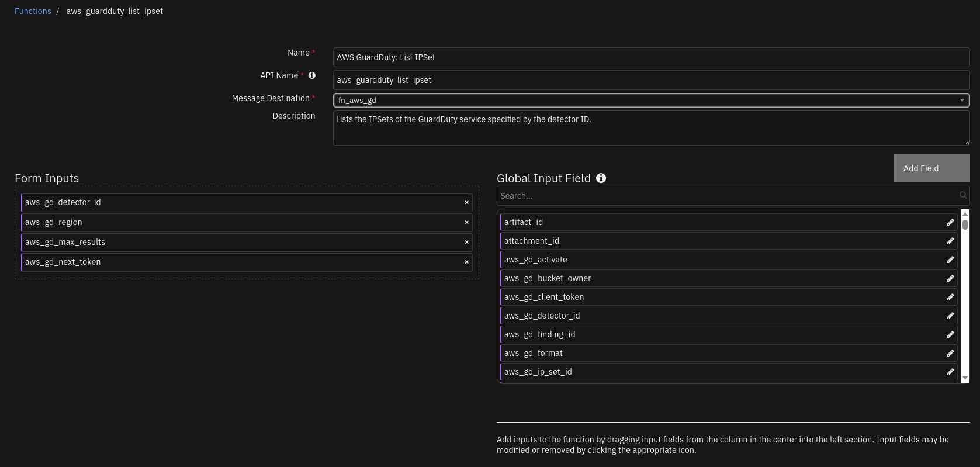Select aws_gd_ip_set_id in the global list
The width and height of the screenshot is (980, 467).
click(x=729, y=372)
